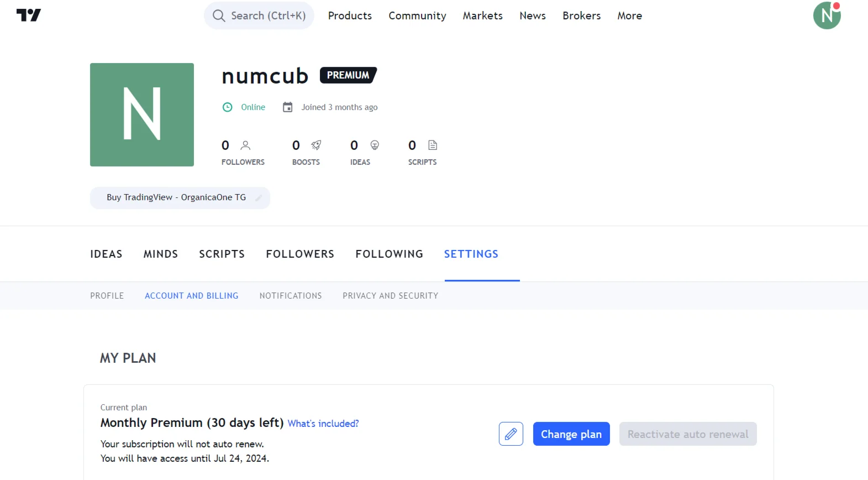Viewport: 868px width, 480px height.
Task: Click the FOLLOWERS count label
Action: click(243, 162)
